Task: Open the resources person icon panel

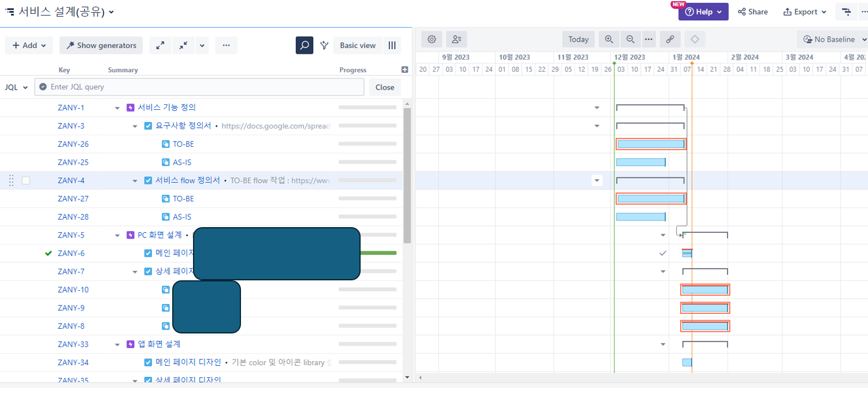Action: (457, 39)
